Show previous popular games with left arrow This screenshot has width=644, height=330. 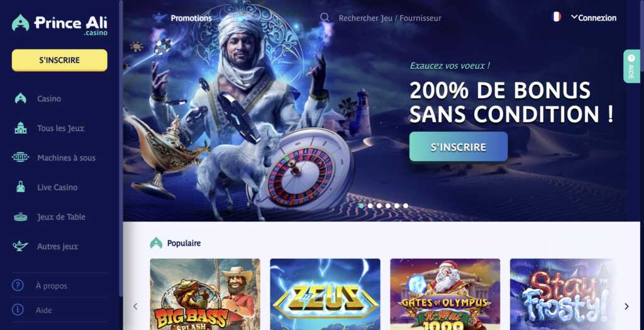click(135, 306)
